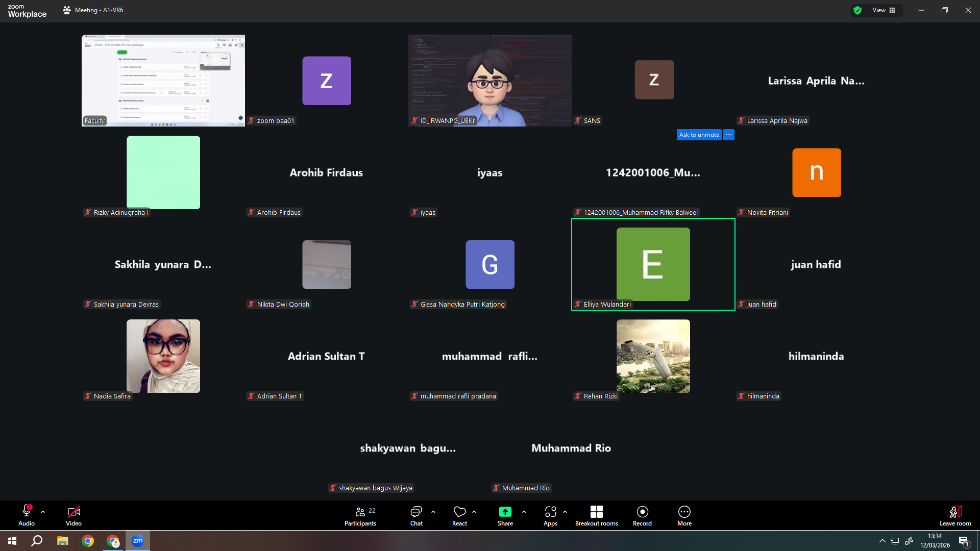Click the purple Z avatar of zoom baa01
This screenshot has width=980, height=551.
pos(327,81)
